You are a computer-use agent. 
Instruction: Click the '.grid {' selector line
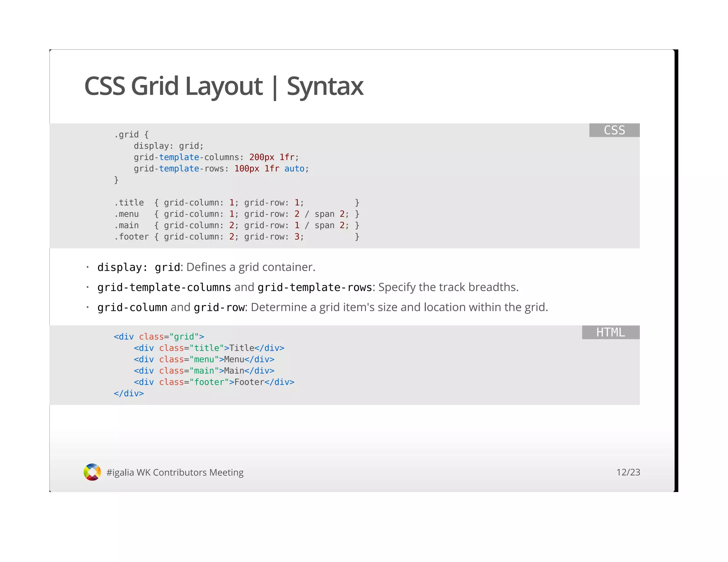[x=131, y=135]
